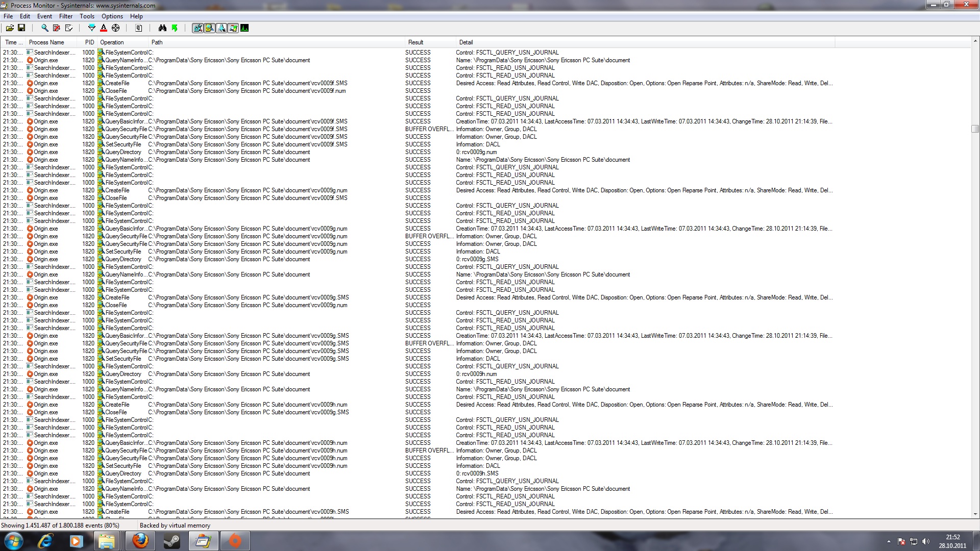Click the green Jump To arrow
The height and width of the screenshot is (551, 980).
tap(175, 28)
